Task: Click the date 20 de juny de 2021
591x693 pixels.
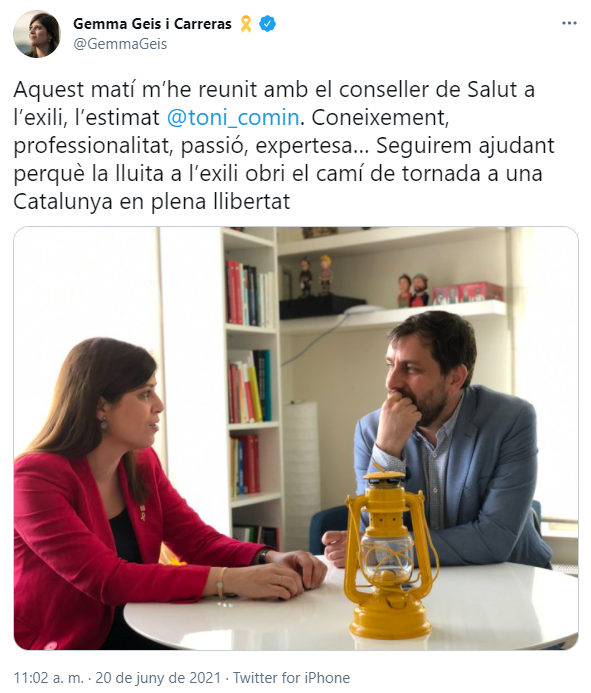Action: click(158, 678)
